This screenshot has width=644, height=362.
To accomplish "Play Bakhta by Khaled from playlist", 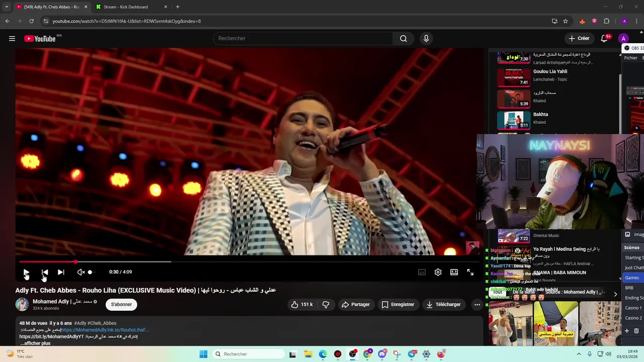I will (557, 120).
